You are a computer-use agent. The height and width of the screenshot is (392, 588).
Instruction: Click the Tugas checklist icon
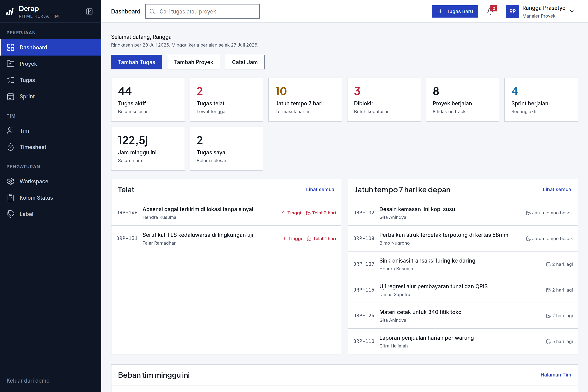tap(10, 80)
